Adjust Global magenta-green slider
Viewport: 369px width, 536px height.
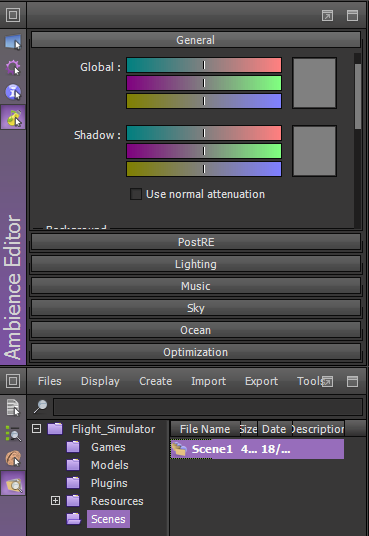[x=204, y=83]
